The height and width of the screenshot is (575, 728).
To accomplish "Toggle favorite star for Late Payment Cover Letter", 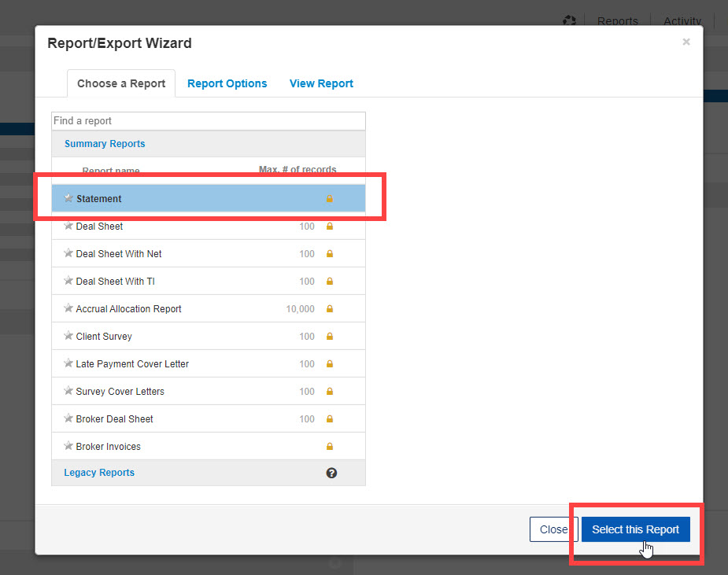I will pyautogui.click(x=68, y=364).
